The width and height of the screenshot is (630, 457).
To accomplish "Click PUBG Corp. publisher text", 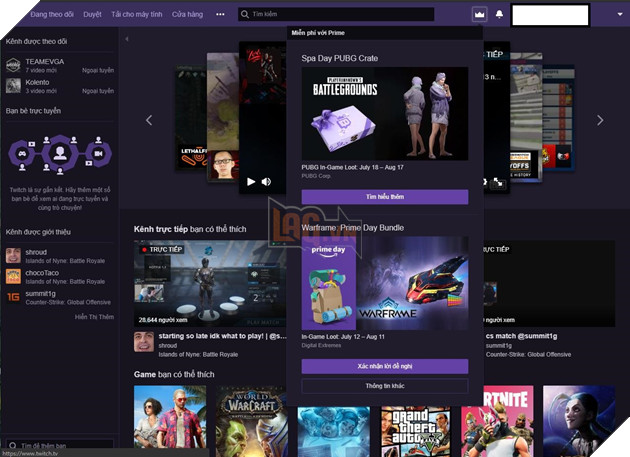I will 316,176.
